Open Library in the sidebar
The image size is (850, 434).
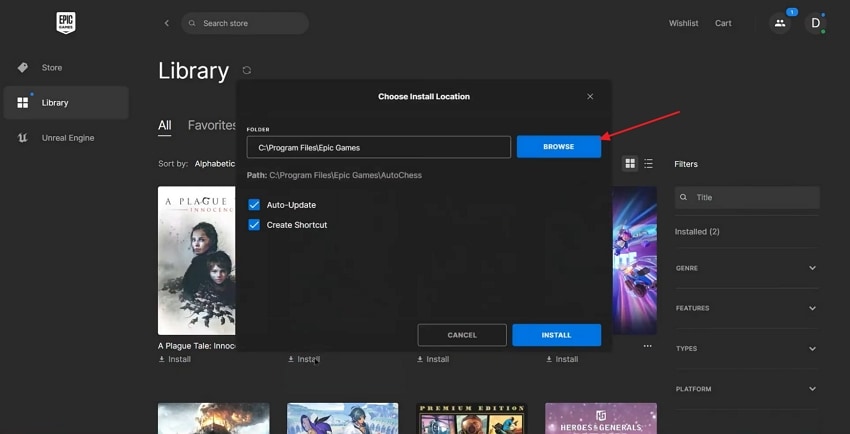point(66,103)
